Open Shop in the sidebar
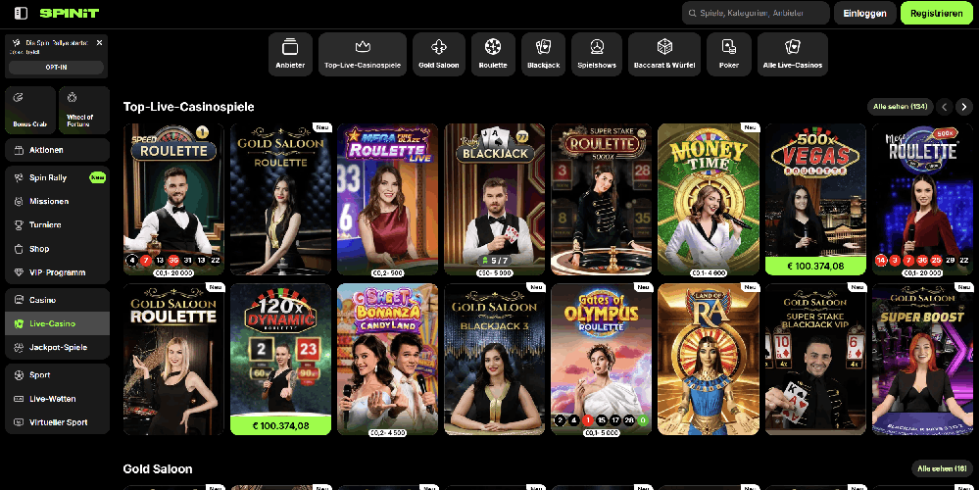 tap(57, 249)
